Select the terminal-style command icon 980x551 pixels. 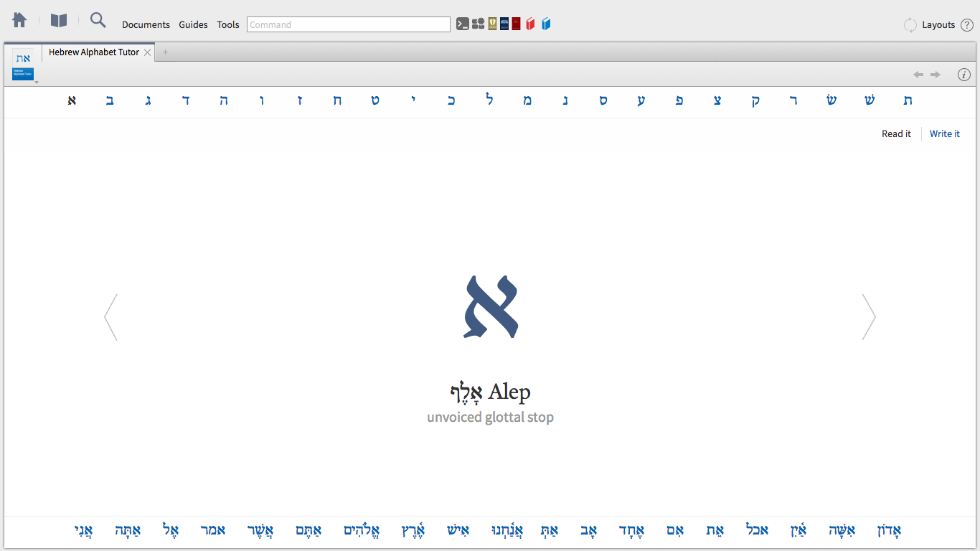(x=463, y=24)
